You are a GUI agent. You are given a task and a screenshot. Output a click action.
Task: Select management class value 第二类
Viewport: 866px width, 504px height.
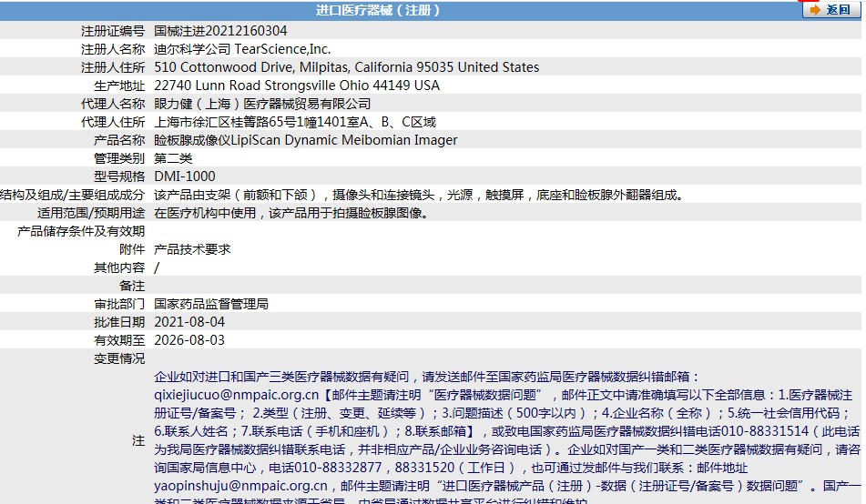click(173, 158)
